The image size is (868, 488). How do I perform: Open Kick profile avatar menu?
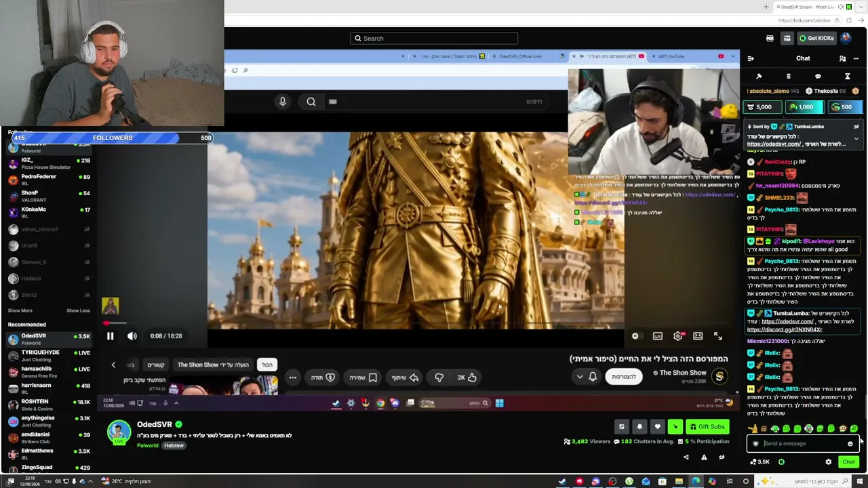pyautogui.click(x=846, y=39)
